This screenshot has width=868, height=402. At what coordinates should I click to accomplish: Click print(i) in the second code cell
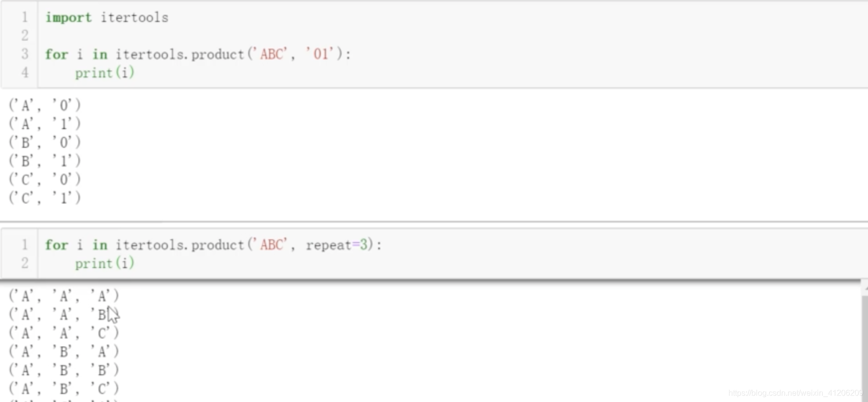tap(105, 263)
